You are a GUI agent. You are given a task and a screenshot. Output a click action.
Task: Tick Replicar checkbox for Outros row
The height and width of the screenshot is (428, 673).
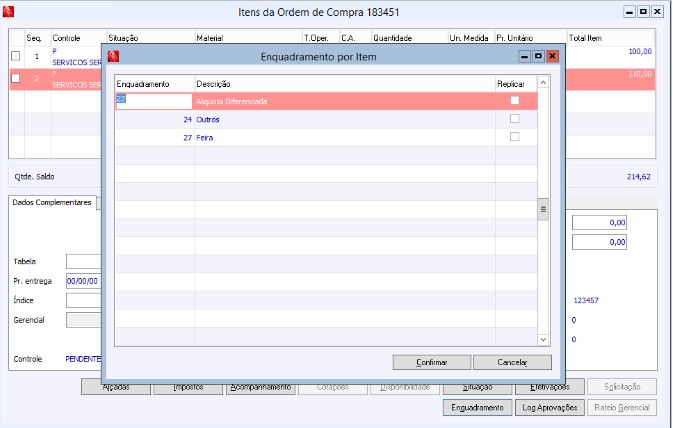(514, 119)
